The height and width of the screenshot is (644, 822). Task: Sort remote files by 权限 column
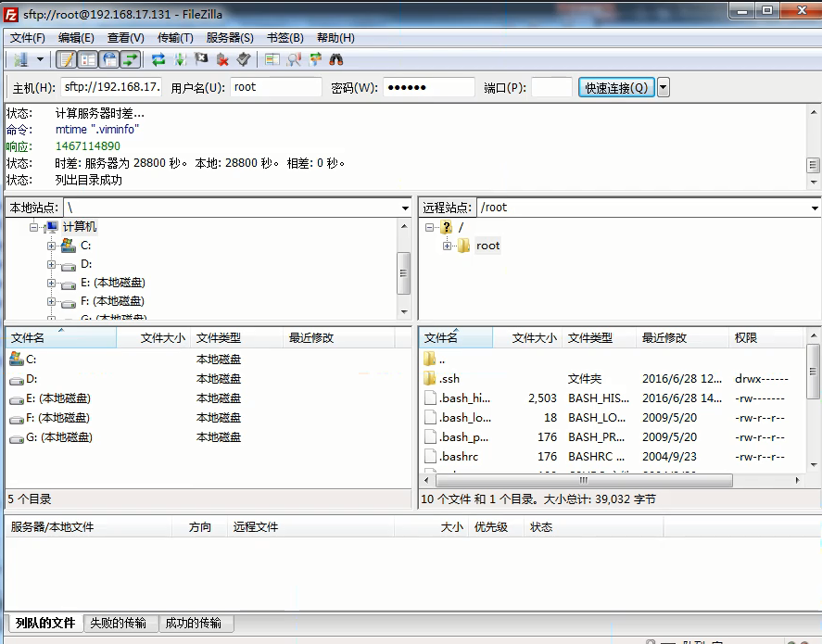coord(765,338)
